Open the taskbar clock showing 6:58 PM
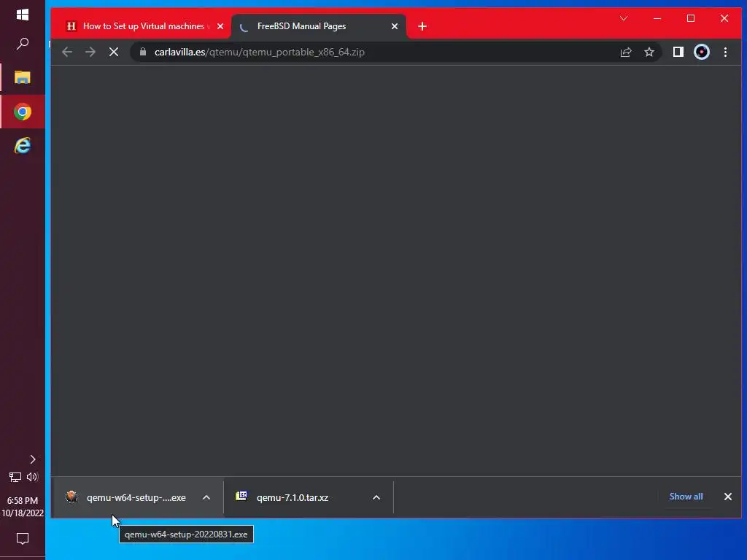The image size is (747, 560). (x=23, y=507)
